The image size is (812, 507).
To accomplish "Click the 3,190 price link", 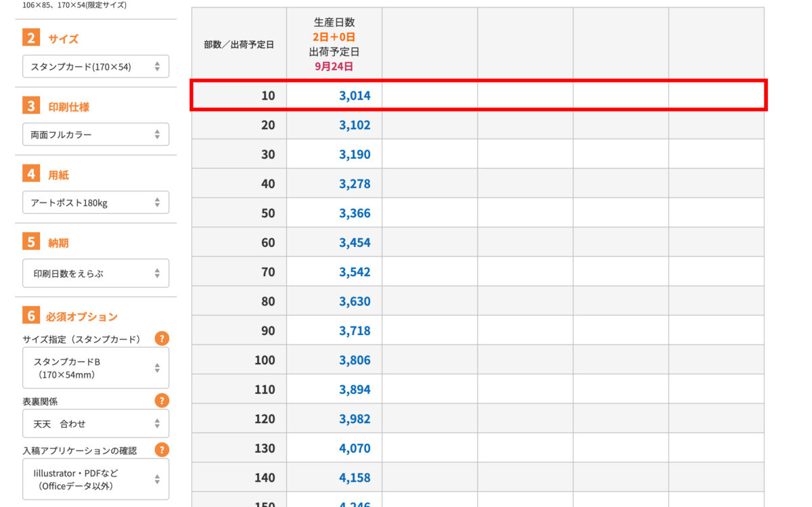I will click(x=355, y=154).
